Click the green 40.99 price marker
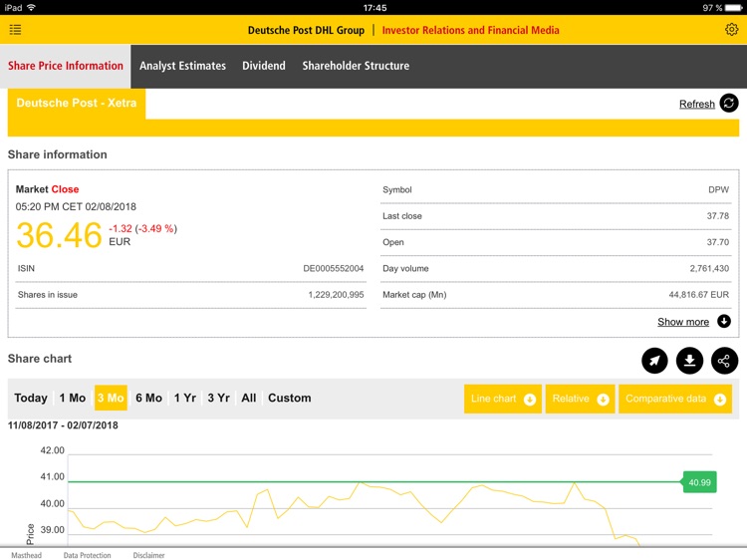 tap(699, 482)
